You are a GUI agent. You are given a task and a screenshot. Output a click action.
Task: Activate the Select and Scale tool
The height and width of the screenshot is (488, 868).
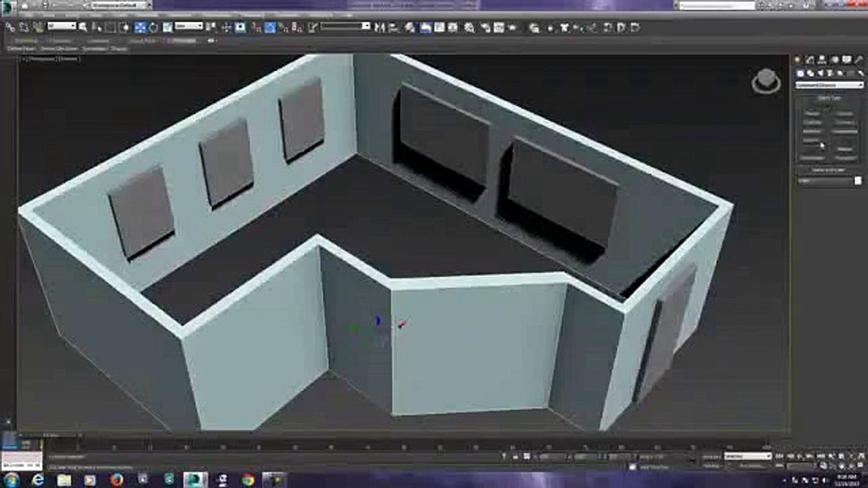coord(167,28)
